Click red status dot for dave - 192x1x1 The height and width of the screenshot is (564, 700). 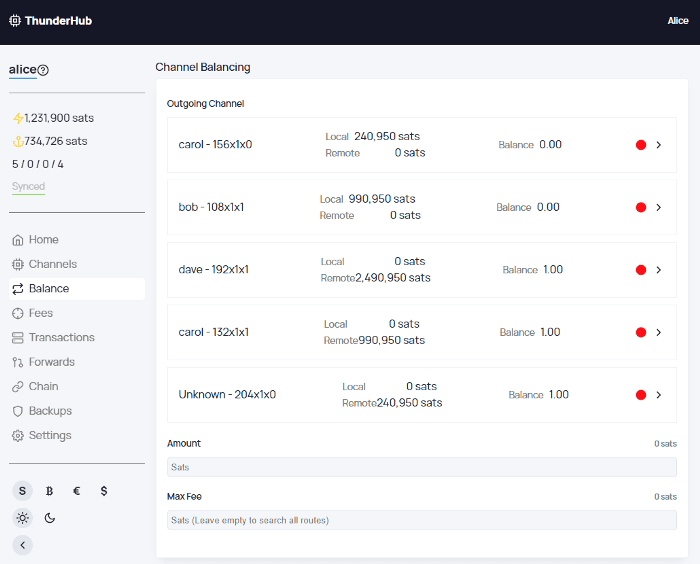click(641, 270)
